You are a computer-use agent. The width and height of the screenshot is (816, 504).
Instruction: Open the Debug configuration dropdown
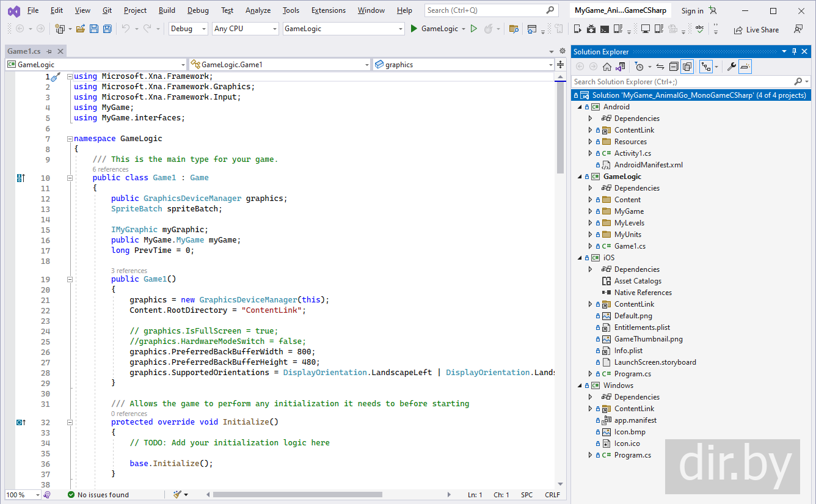pos(188,29)
